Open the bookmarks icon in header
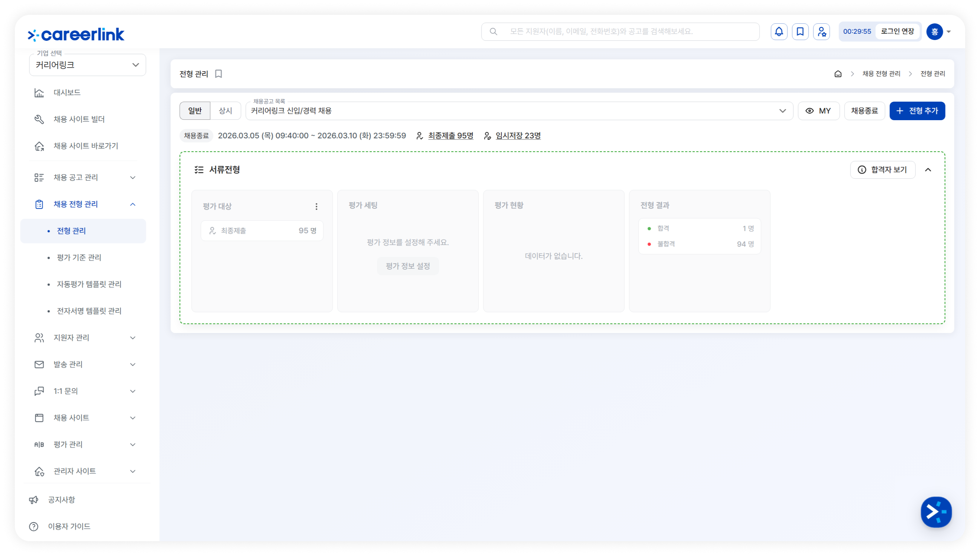Viewport: 980px width, 556px height. click(800, 32)
